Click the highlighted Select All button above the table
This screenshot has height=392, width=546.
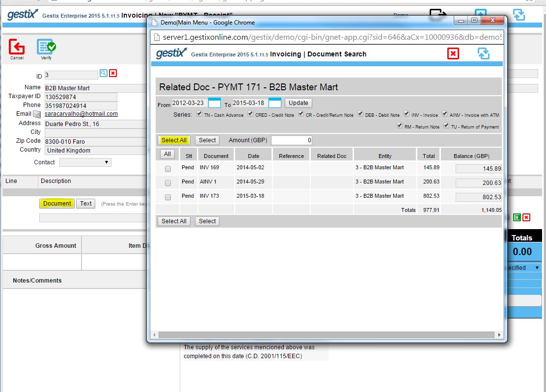pyautogui.click(x=174, y=140)
